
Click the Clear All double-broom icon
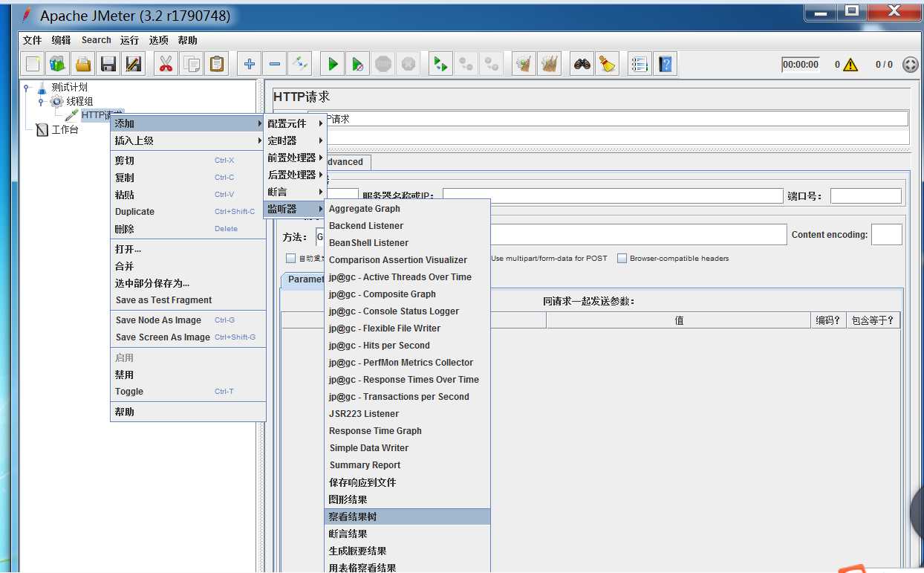[x=550, y=64]
